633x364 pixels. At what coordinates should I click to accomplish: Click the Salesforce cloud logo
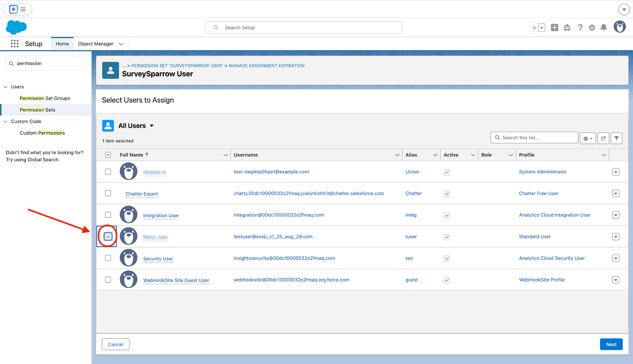click(16, 27)
